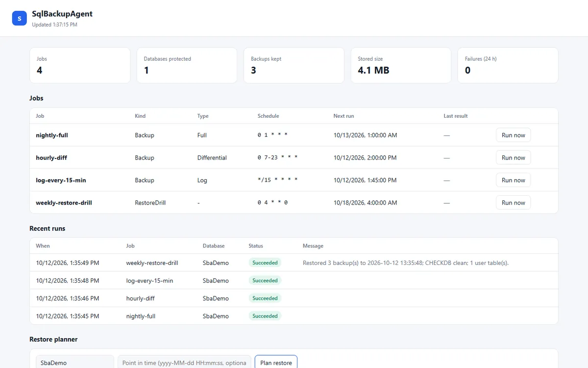Click the Recent runs heading
The height and width of the screenshot is (368, 588).
tap(47, 229)
